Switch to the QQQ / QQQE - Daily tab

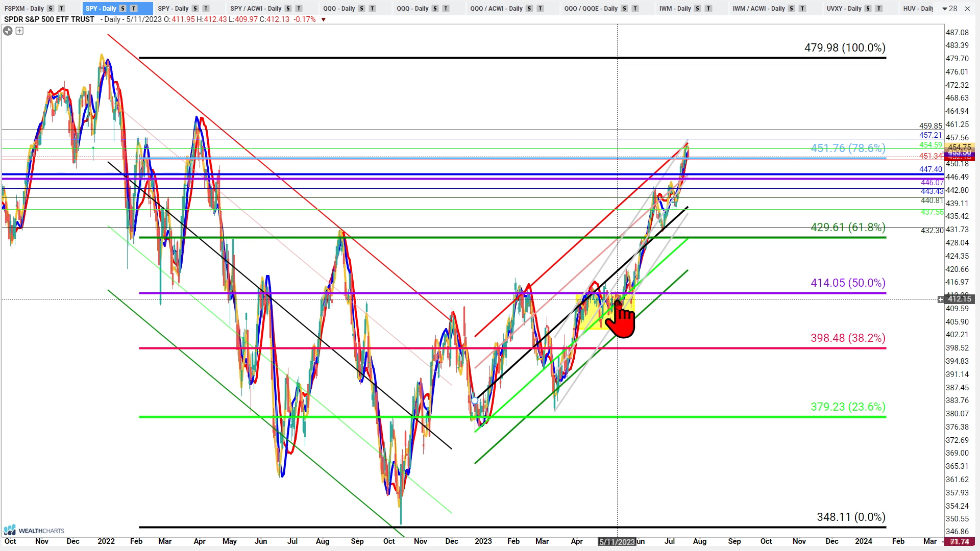click(591, 9)
